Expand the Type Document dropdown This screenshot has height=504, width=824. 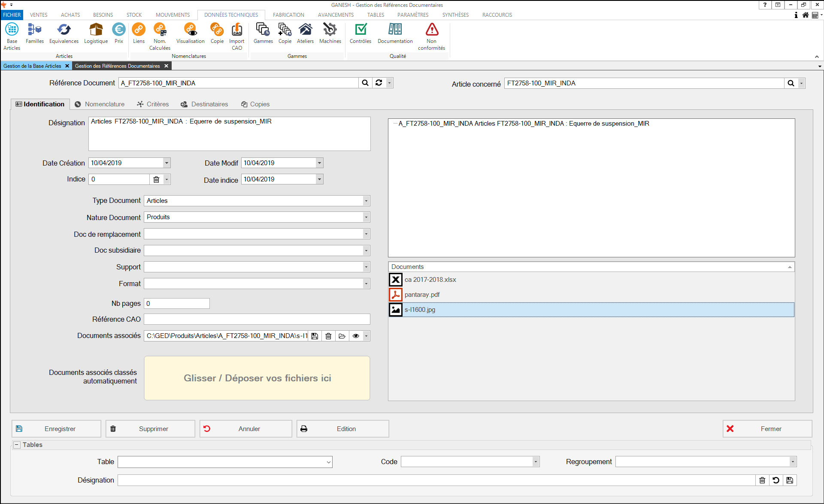point(366,201)
